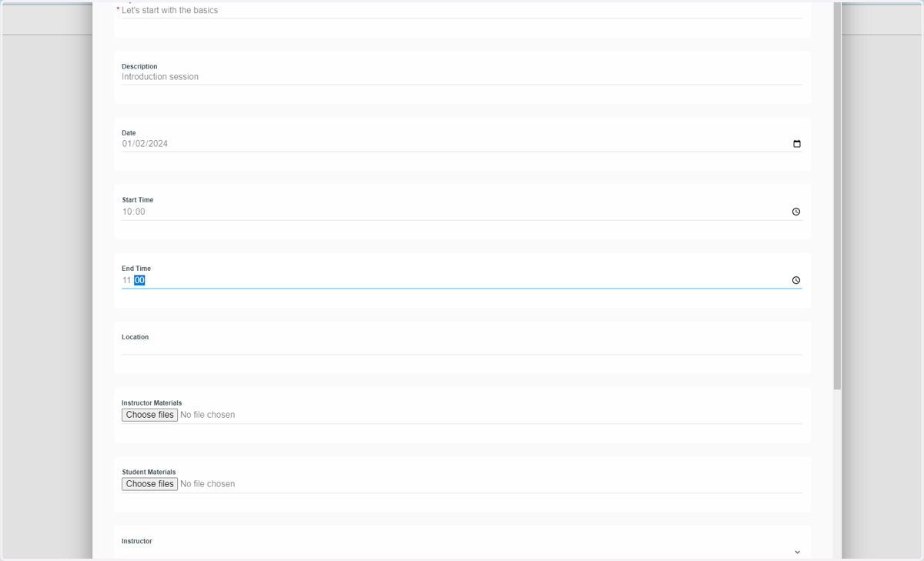Click the Start Time label
Image resolution: width=924 pixels, height=561 pixels.
pos(138,200)
